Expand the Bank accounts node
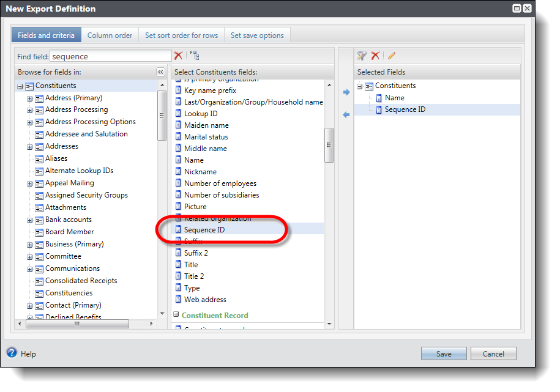 (x=29, y=220)
